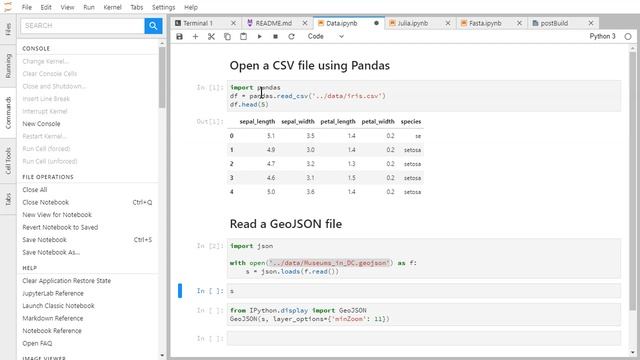
Task: Open the Settings menu
Action: [x=163, y=7]
